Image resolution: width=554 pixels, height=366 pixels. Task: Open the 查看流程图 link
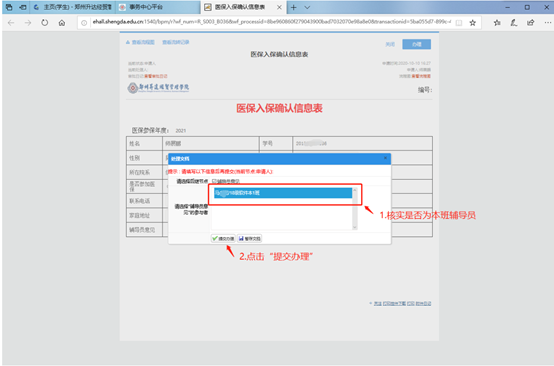coord(140,42)
